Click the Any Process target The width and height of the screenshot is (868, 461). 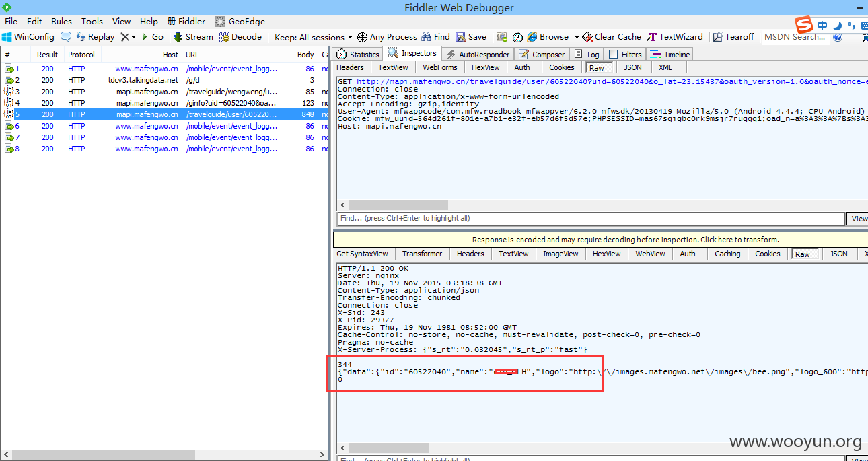coord(387,37)
